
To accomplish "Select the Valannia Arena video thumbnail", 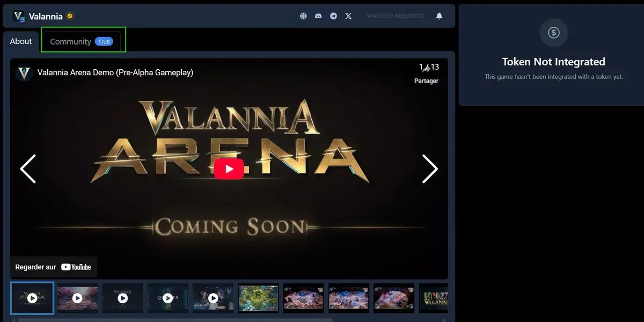I will pos(32,298).
